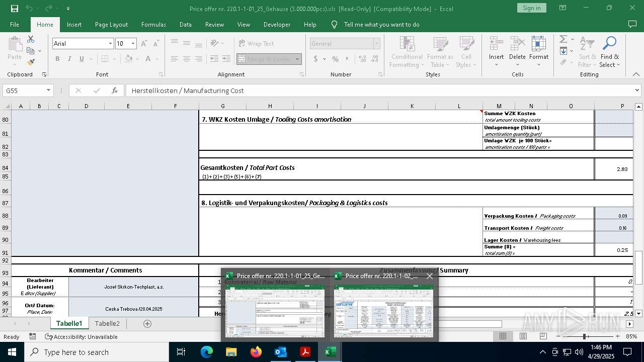
Task: Open Firefox from taskbar
Action: click(x=256, y=352)
